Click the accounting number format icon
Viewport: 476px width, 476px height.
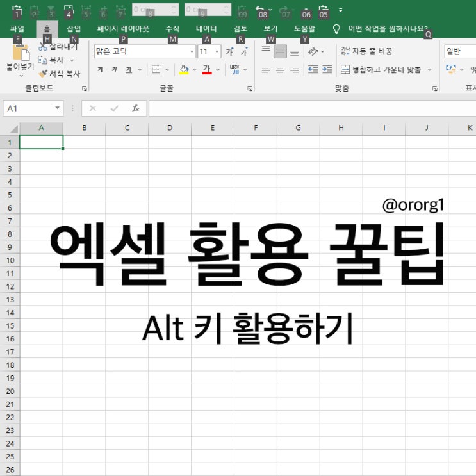point(451,70)
